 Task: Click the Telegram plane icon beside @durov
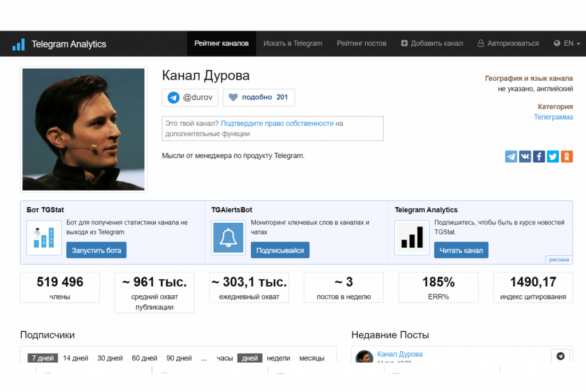click(173, 97)
